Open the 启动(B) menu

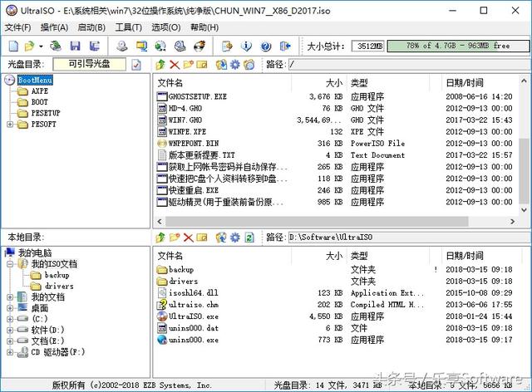coord(91,27)
